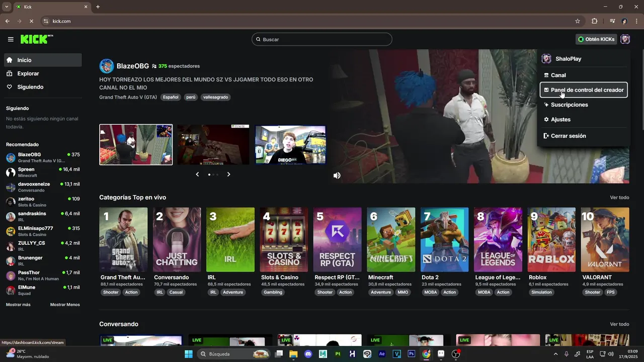Viewport: 644px width, 362px height.
Task: Click the profile avatar in the header
Action: coord(625,39)
